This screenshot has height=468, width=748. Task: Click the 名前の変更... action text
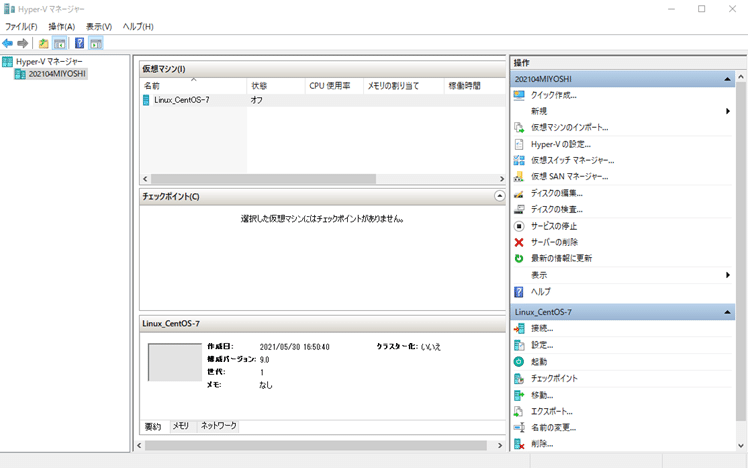click(x=553, y=427)
